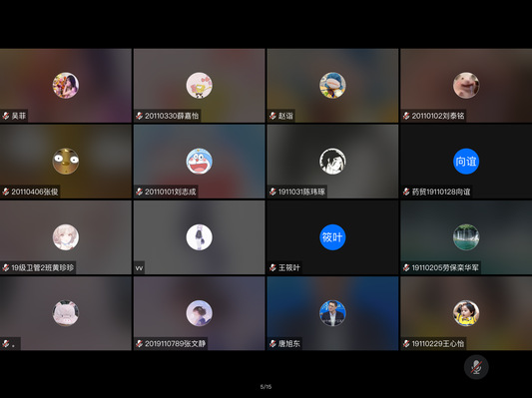This screenshot has height=398, width=532.
Task: Click the blue 向谊 avatar circle
Action: (x=466, y=161)
